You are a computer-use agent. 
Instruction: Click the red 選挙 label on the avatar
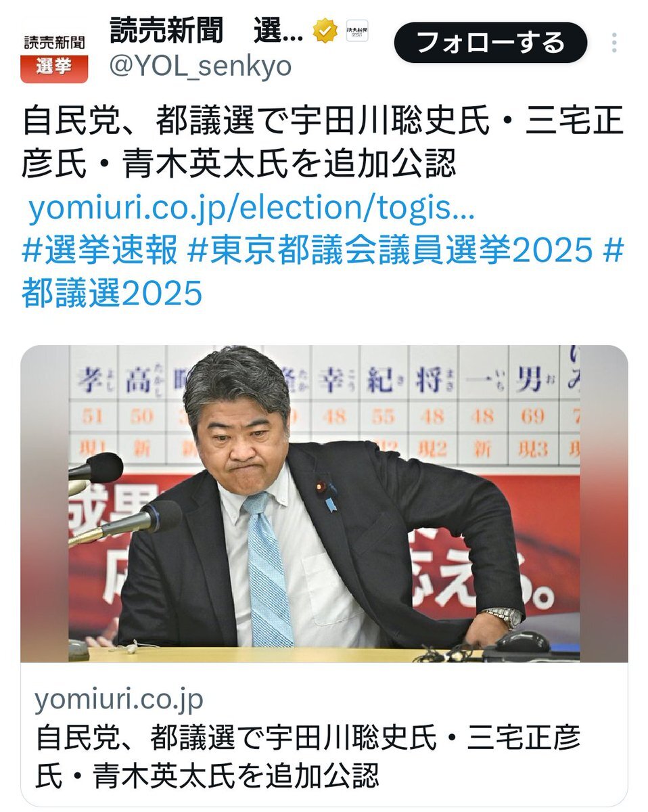54,69
